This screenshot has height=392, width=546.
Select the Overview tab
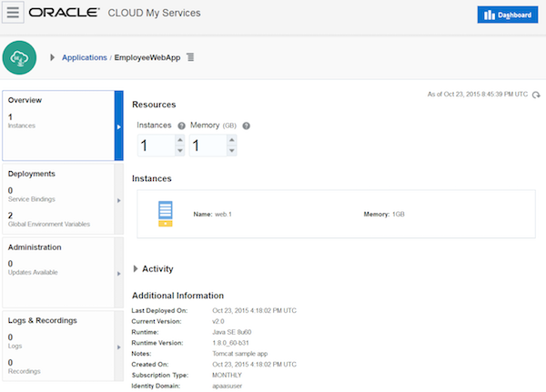(x=57, y=126)
